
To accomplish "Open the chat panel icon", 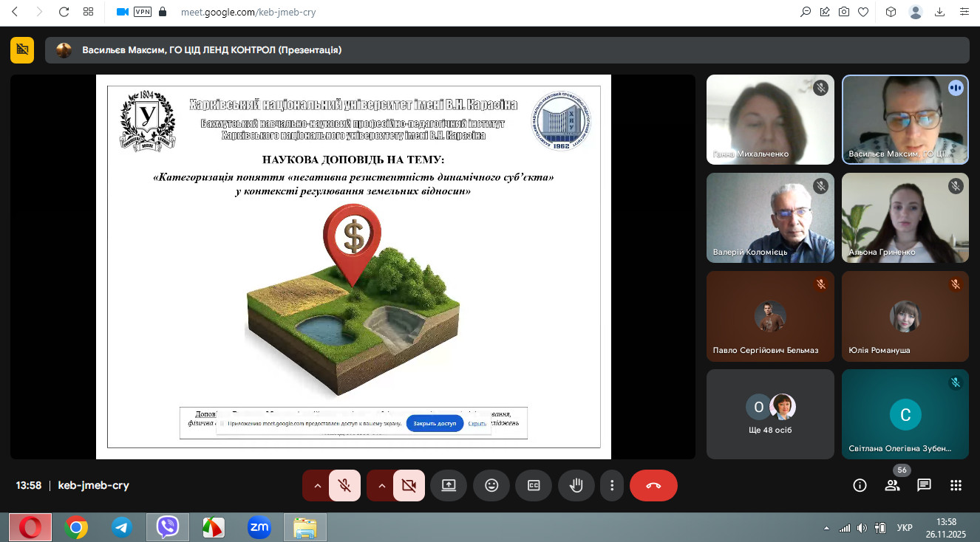I will (x=924, y=485).
